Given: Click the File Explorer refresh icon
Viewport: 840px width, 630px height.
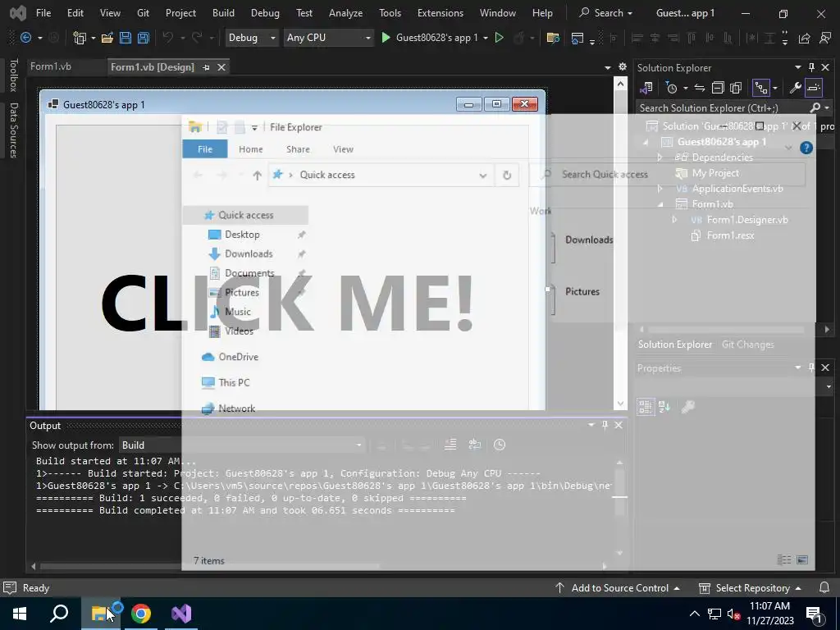Looking at the screenshot, I should tap(507, 176).
